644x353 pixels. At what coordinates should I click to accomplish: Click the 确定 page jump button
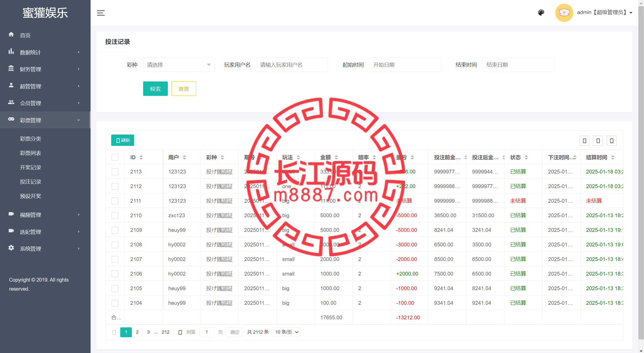pos(235,332)
